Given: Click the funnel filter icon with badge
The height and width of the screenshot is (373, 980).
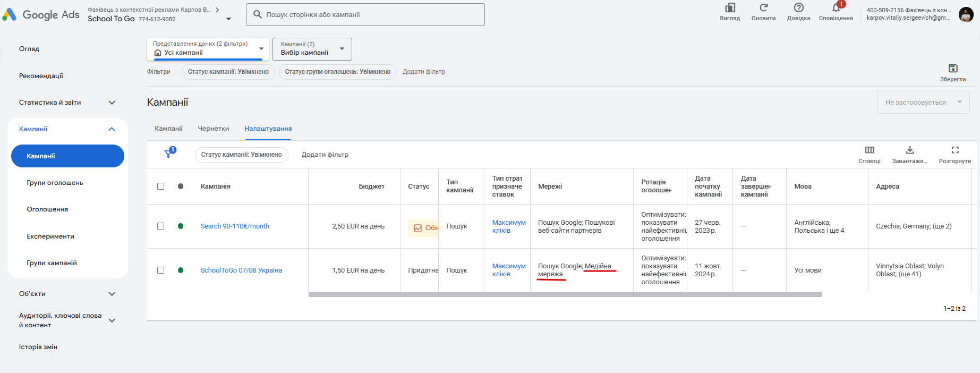Looking at the screenshot, I should [169, 153].
